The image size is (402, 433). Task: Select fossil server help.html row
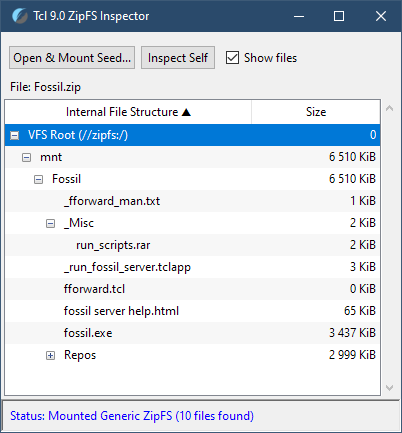tap(192, 311)
